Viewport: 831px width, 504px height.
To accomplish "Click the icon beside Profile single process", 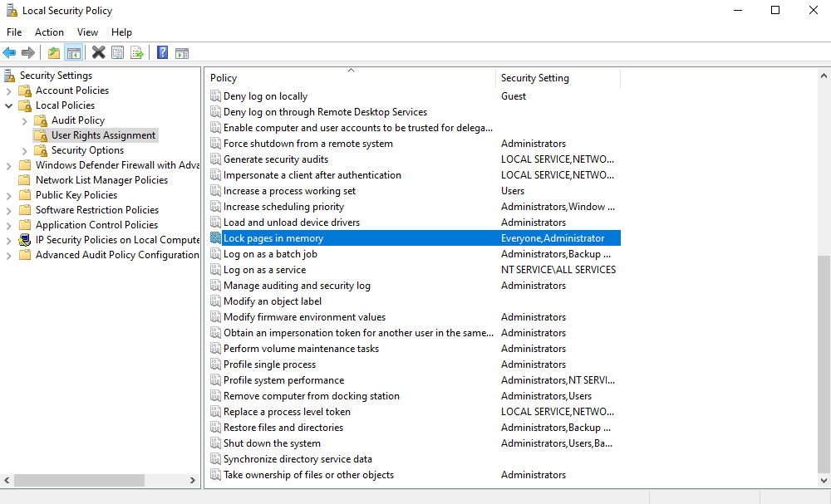I will (x=215, y=365).
